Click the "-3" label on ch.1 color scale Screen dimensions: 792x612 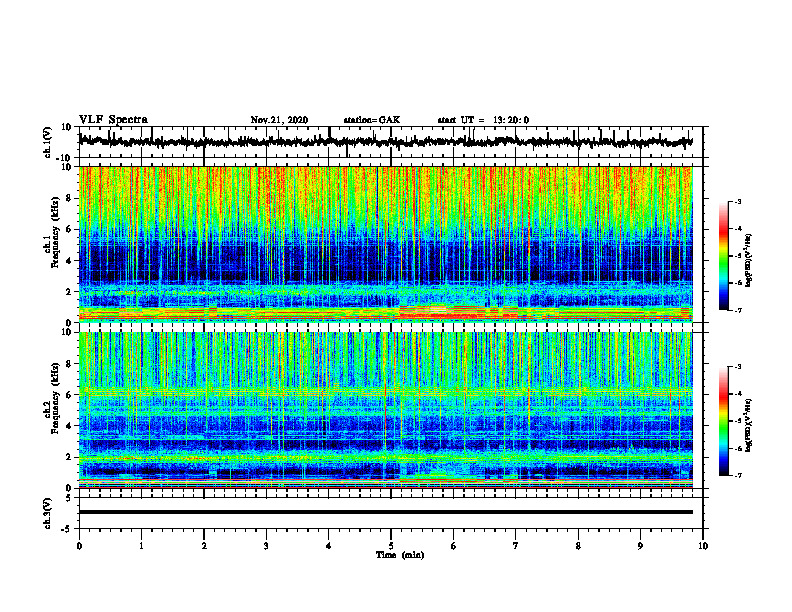pyautogui.click(x=737, y=201)
